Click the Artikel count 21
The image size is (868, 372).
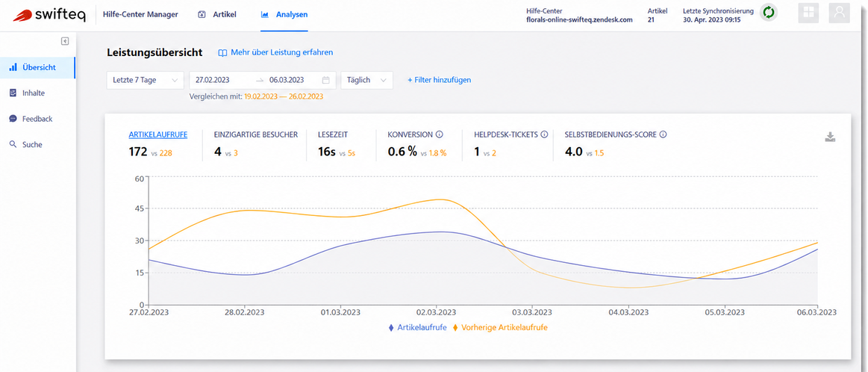(x=651, y=19)
